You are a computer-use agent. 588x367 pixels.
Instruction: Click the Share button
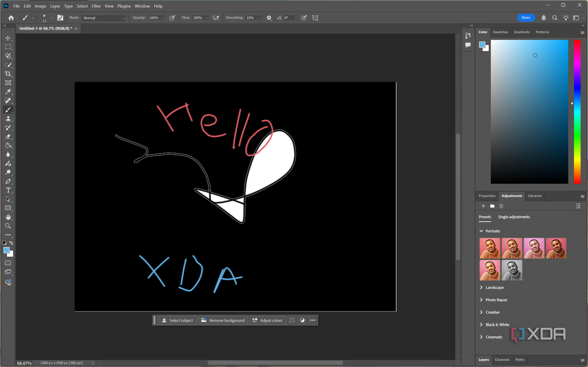(526, 17)
